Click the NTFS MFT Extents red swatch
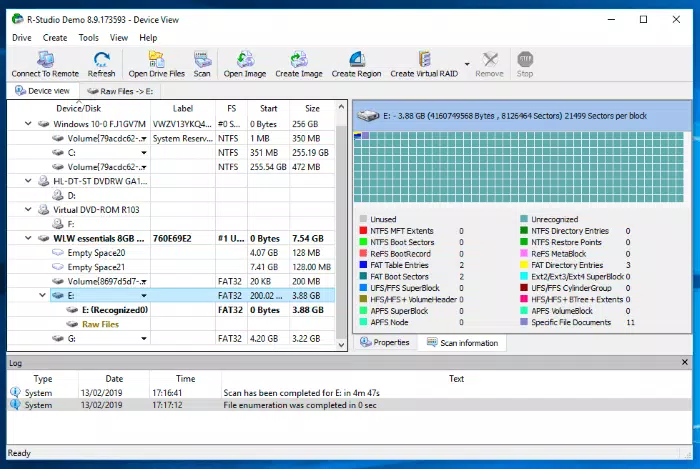700x469 pixels. (x=363, y=231)
